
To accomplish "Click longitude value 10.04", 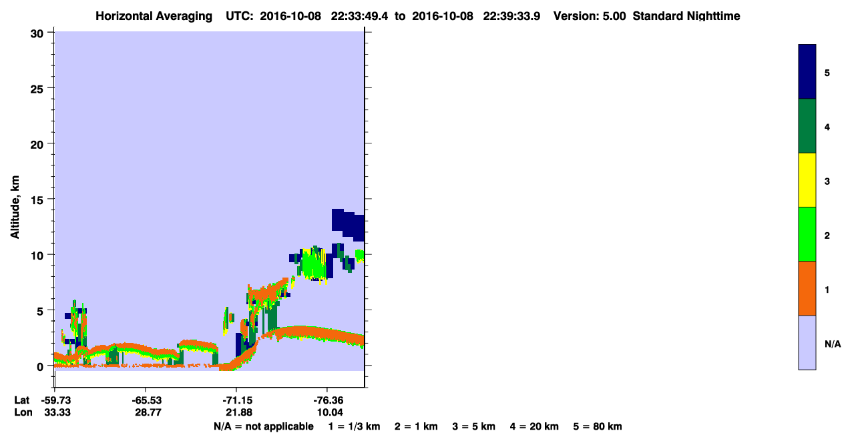I will (x=328, y=413).
